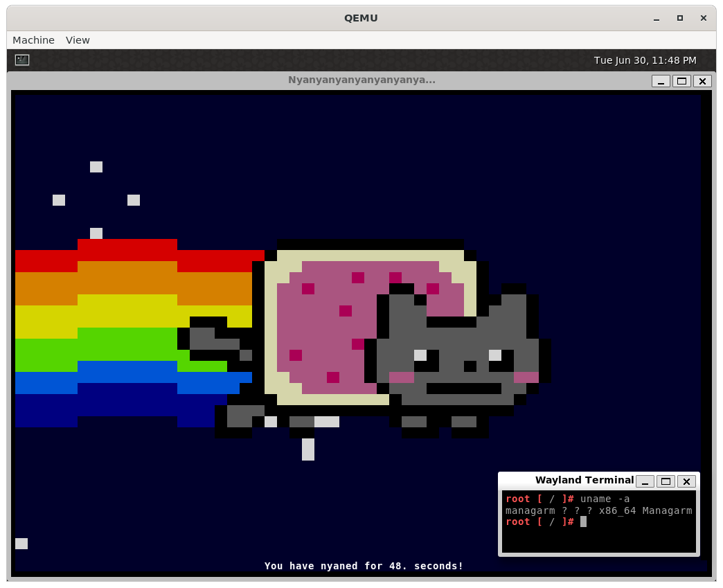Maximize the Nyanyanyanyan window

point(681,82)
